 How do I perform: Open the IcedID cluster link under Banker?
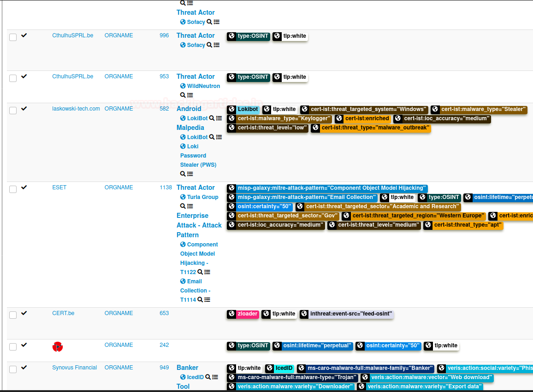pyautogui.click(x=195, y=377)
